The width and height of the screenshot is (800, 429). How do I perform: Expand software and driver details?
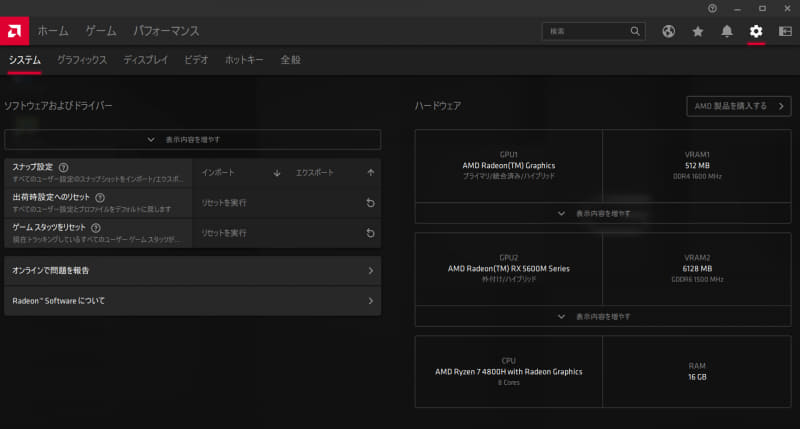[192, 139]
